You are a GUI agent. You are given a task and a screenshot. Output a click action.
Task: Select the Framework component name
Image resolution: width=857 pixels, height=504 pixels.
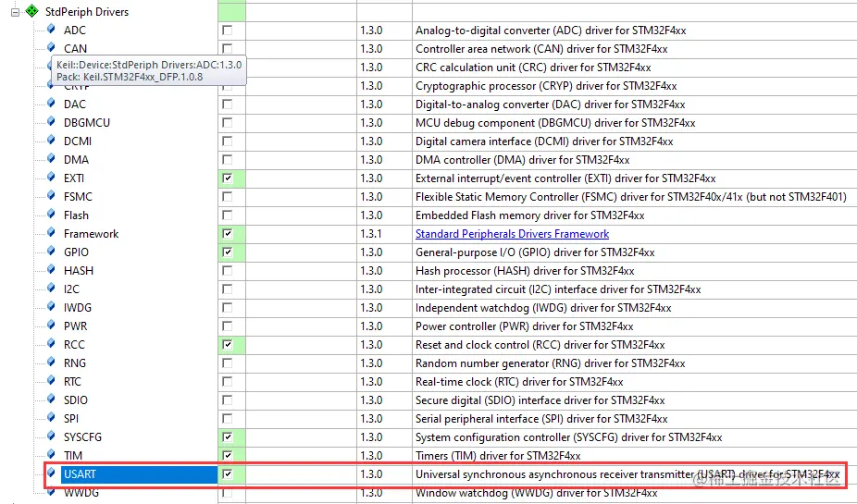pos(92,234)
